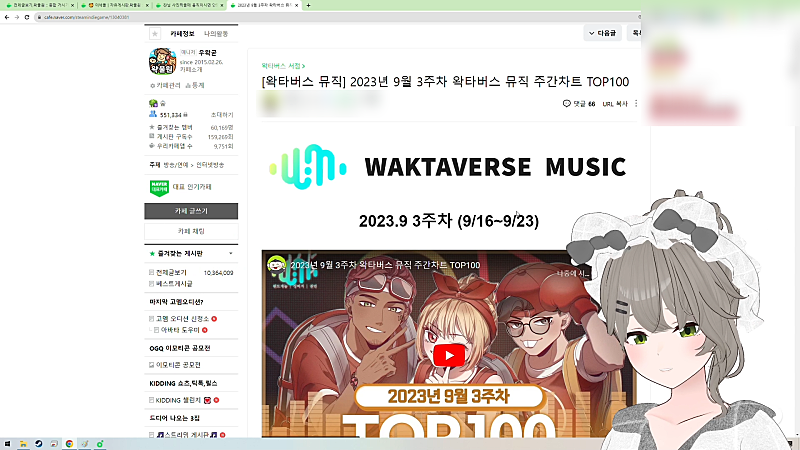Click the browser back arrow
This screenshot has width=800, height=450.
point(7,17)
